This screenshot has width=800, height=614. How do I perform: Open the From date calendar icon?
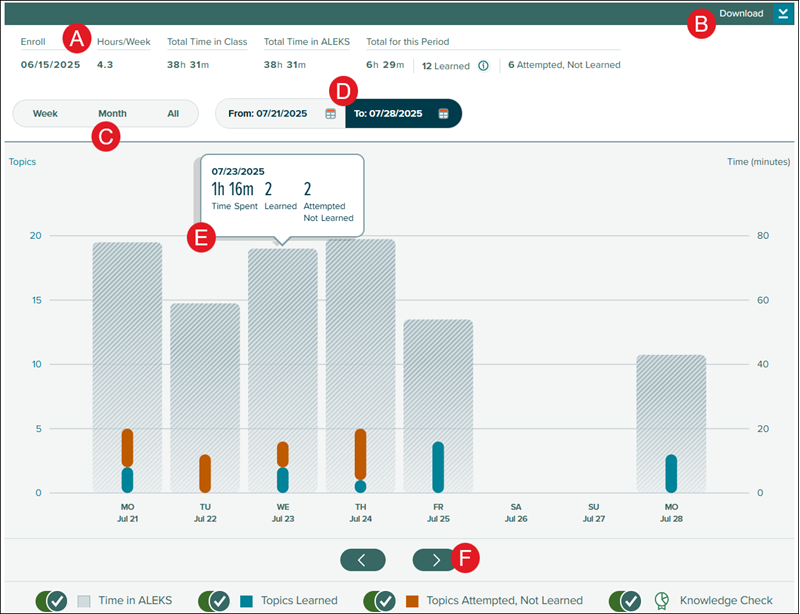tap(330, 114)
